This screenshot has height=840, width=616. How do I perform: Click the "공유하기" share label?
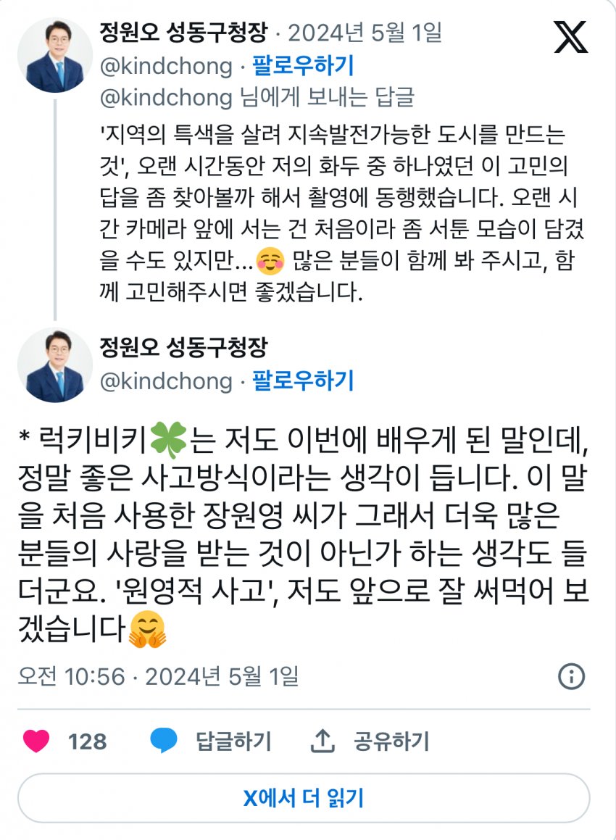[391, 741]
